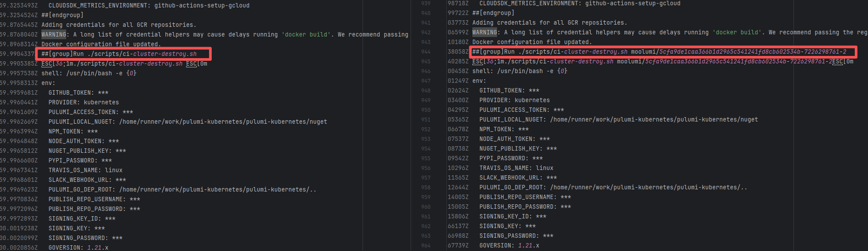Viewport: 868px width, 251px height.
Task: Click the GITHUB_TOKEN line in left pane
Action: tap(78, 93)
